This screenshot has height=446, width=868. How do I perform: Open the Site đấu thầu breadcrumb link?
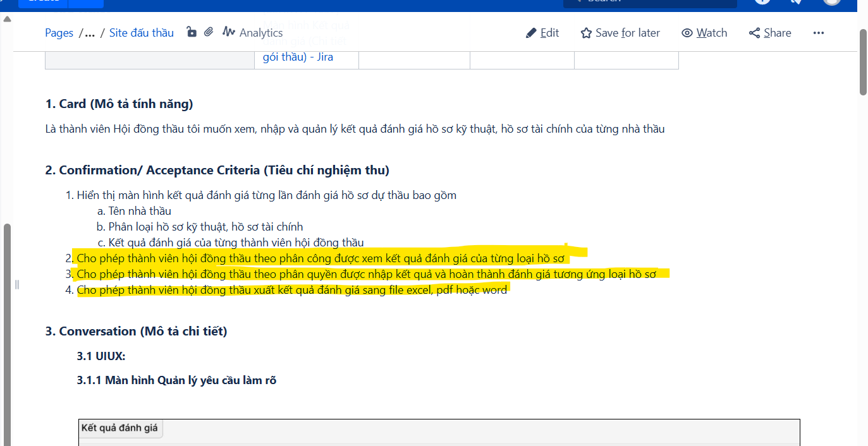pyautogui.click(x=141, y=33)
